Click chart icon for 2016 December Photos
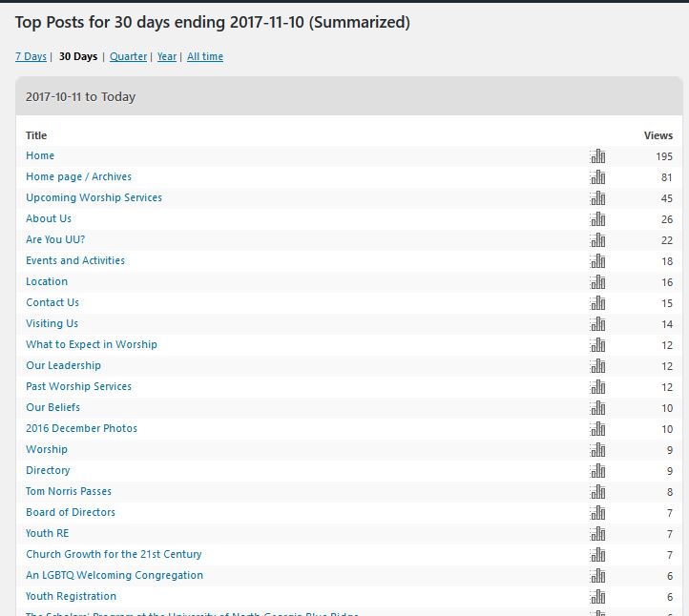689x616 pixels. tap(597, 429)
